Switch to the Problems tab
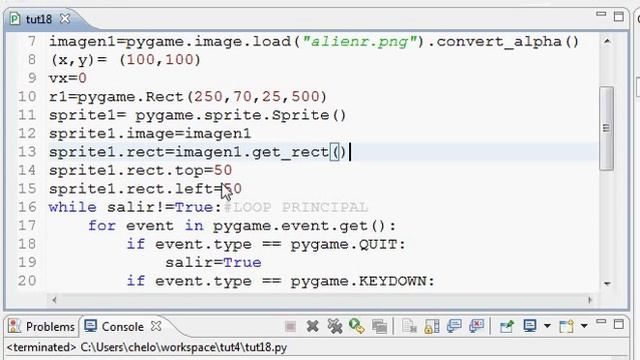The width and height of the screenshot is (640, 360). click(41, 327)
